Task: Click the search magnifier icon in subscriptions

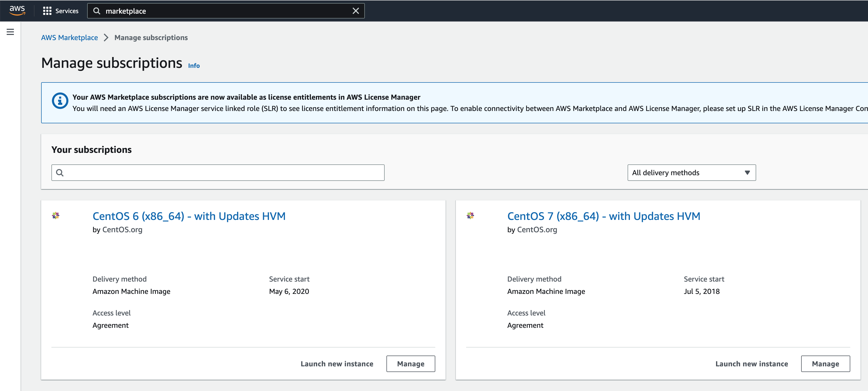Action: tap(61, 172)
